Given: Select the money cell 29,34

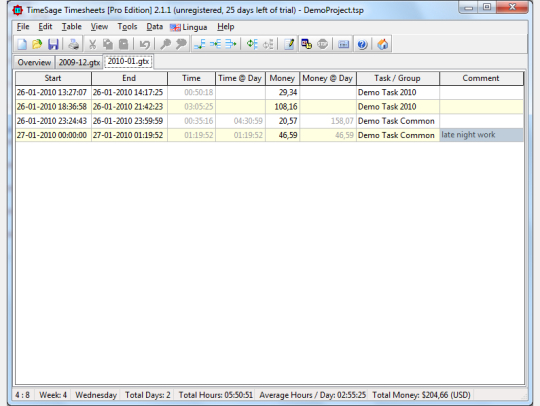Looking at the screenshot, I should point(282,92).
